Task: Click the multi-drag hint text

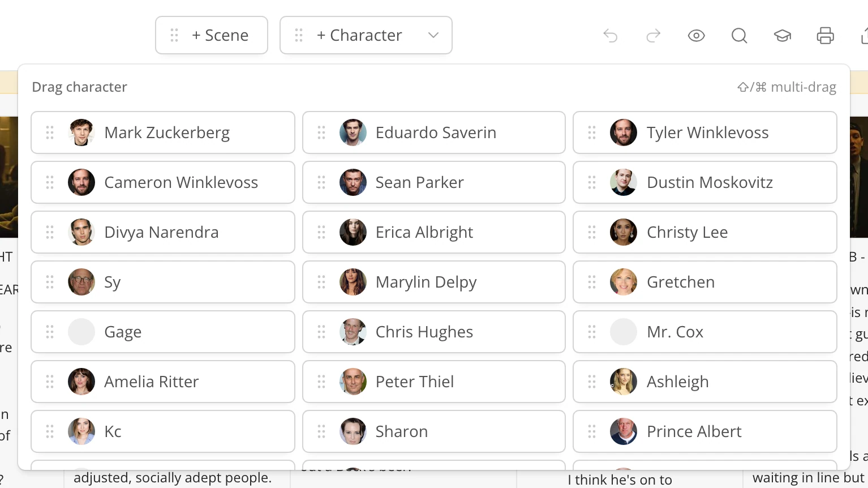Action: click(787, 87)
